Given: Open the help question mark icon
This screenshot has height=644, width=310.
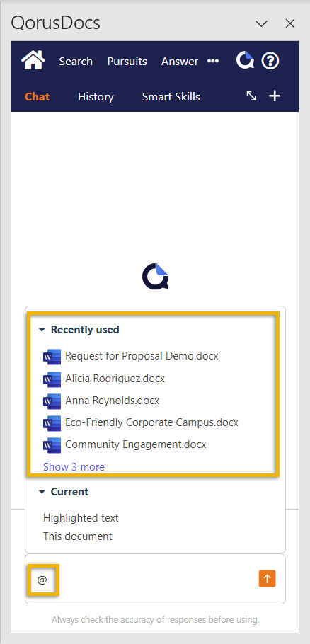Looking at the screenshot, I should tap(270, 61).
